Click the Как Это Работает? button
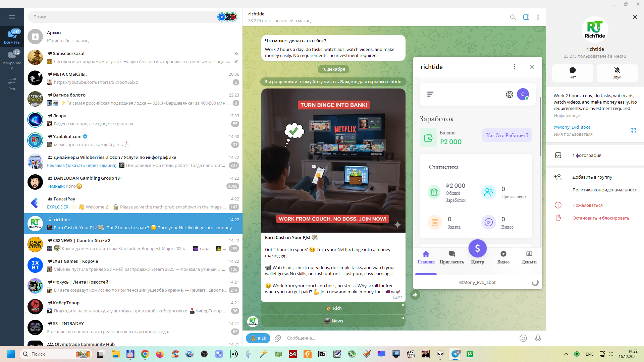This screenshot has height=362, width=644. [x=507, y=135]
